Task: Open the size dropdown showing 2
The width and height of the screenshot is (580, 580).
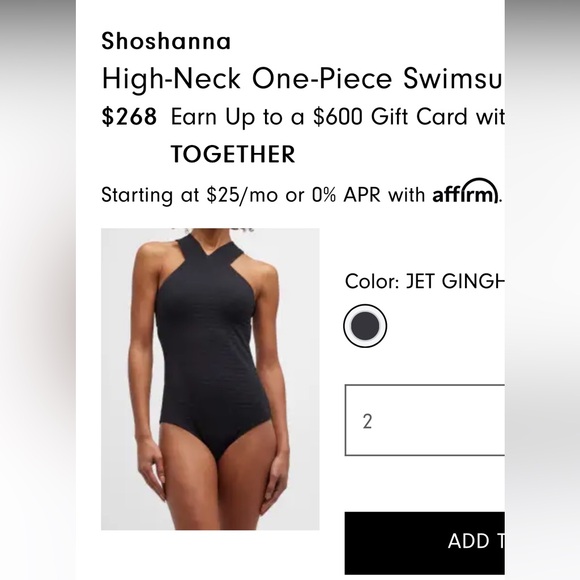Action: [425, 420]
